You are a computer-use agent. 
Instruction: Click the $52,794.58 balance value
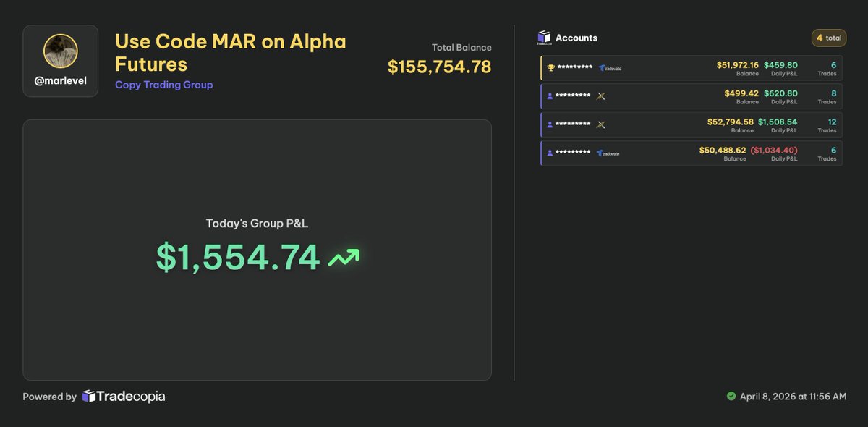(x=731, y=122)
